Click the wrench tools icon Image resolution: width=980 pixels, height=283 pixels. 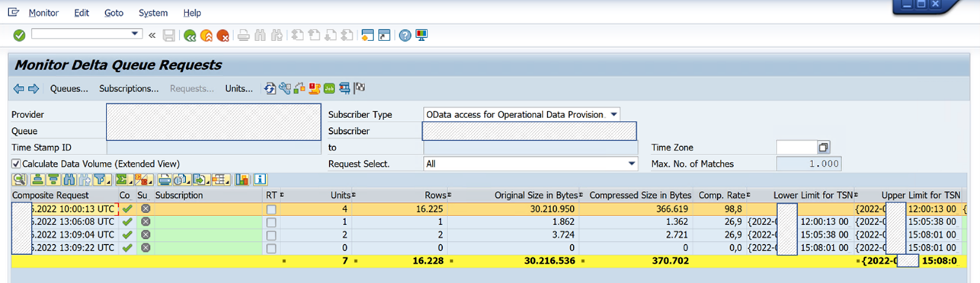click(285, 89)
